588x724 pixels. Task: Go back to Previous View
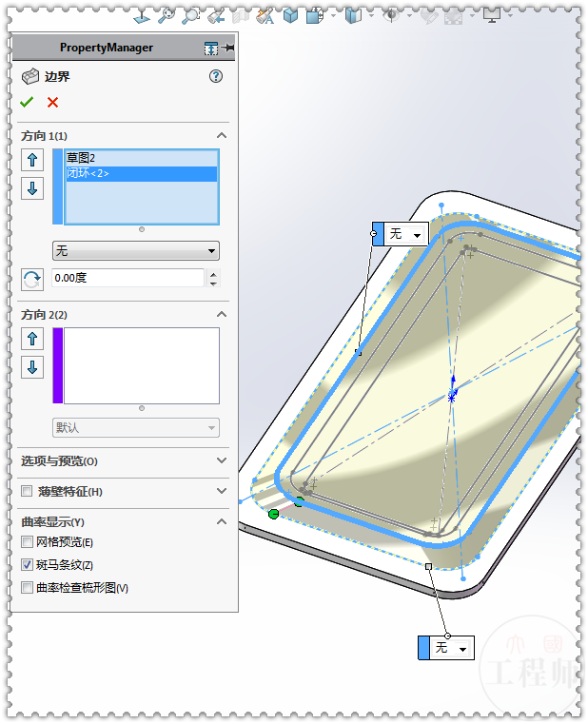216,16
